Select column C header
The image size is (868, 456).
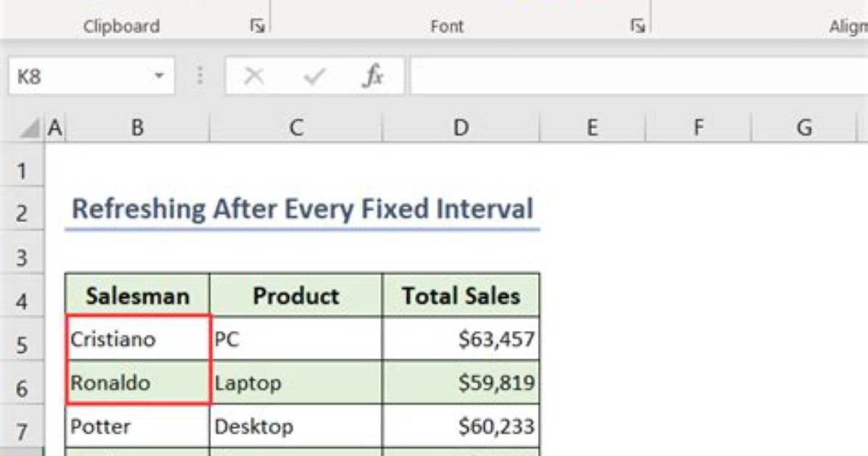tap(295, 128)
